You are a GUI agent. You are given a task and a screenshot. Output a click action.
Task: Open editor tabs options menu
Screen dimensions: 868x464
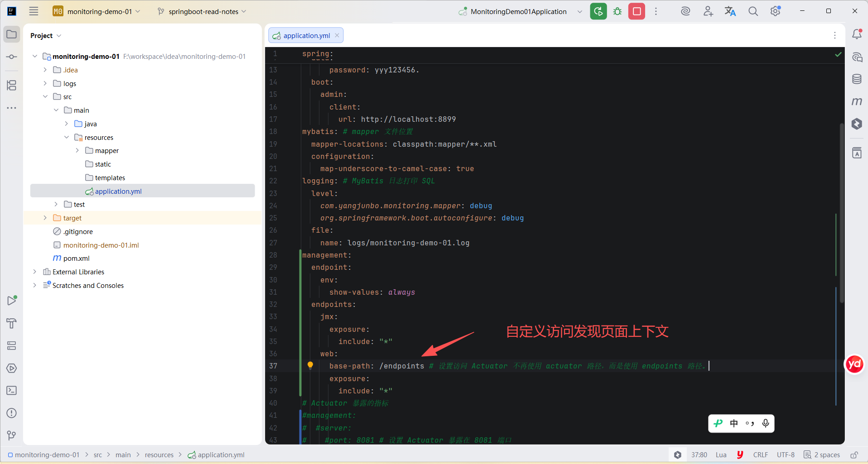tap(835, 35)
